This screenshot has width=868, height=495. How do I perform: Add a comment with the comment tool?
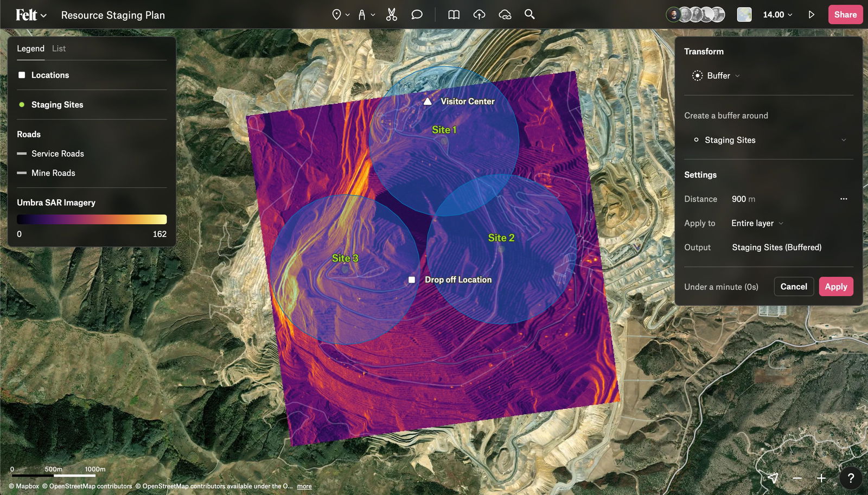(x=417, y=15)
